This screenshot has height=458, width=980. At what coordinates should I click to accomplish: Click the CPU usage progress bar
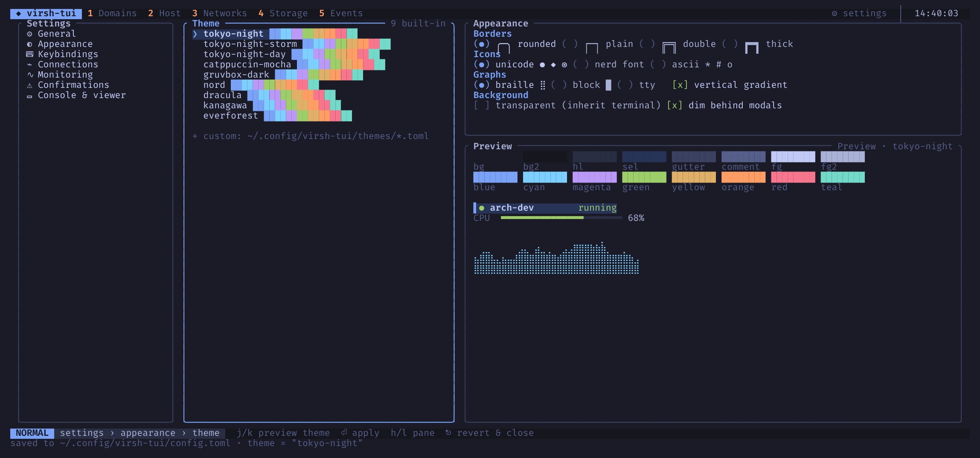[561, 218]
